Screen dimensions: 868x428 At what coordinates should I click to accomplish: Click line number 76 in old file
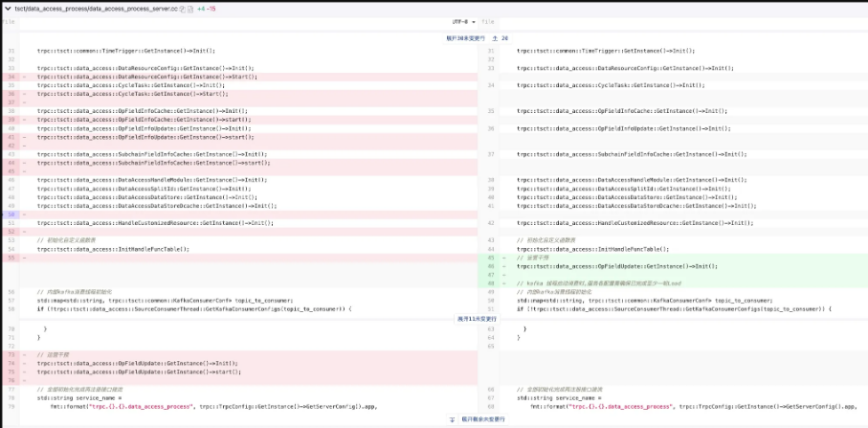[x=11, y=380]
